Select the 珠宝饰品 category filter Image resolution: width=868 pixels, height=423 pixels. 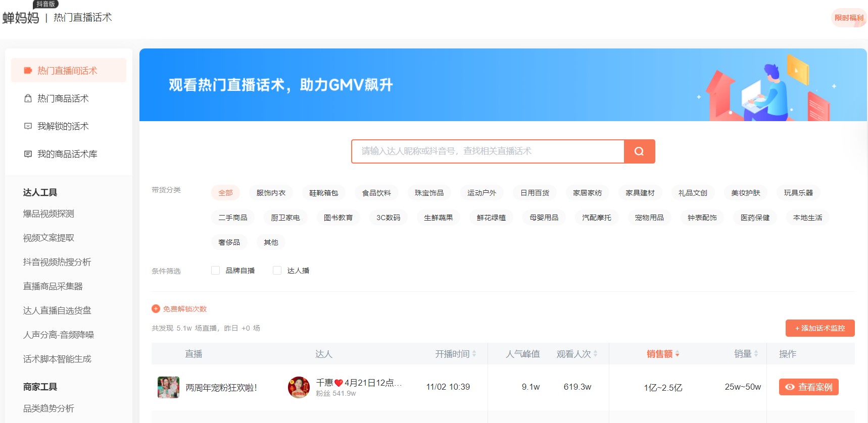click(x=429, y=193)
